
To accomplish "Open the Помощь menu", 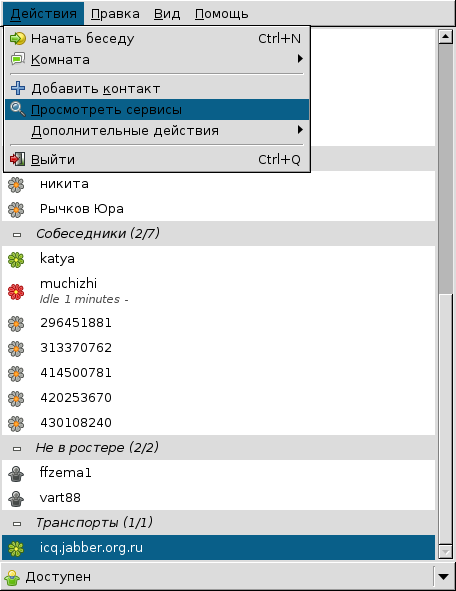I will tap(222, 14).
